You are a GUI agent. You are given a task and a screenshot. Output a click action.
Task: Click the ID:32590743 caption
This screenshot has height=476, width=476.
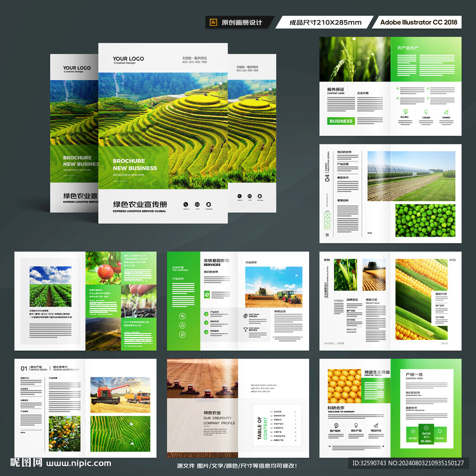(x=408, y=463)
